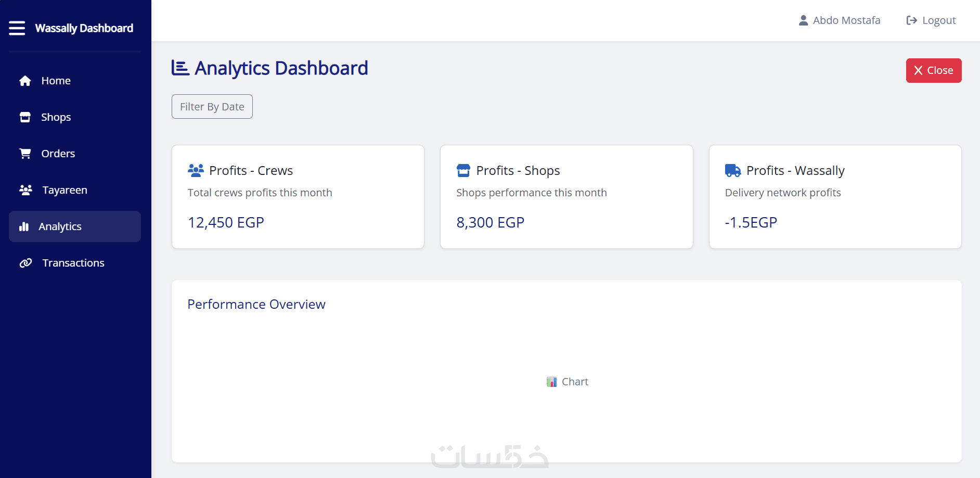The image size is (980, 478).
Task: Click the user profile icon
Action: pos(803,20)
